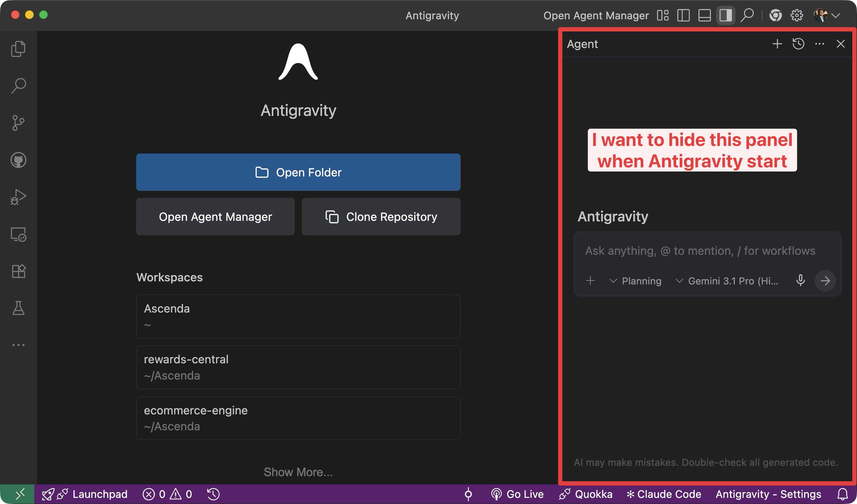The image size is (857, 504).
Task: Open Source Control view icon
Action: coord(18,123)
